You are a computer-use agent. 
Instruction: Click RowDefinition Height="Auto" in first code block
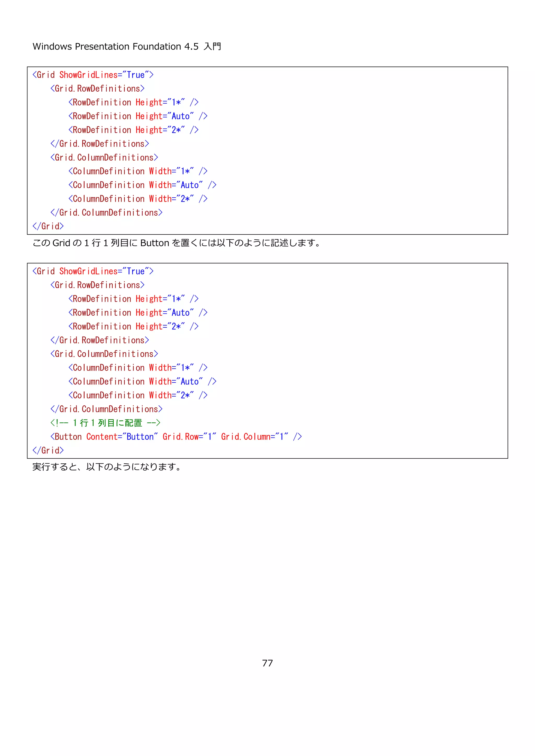tap(138, 116)
